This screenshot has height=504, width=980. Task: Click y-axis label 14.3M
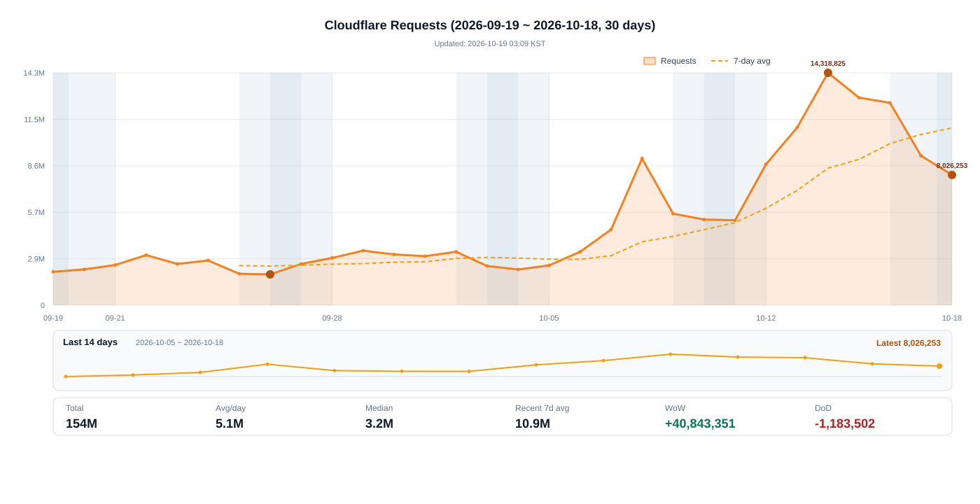point(34,73)
